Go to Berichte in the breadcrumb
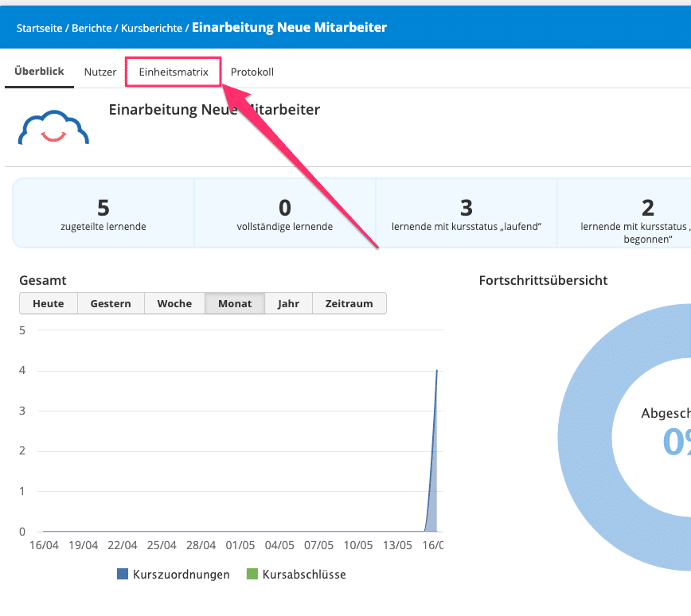Viewport: 691px width, 616px height. tap(92, 28)
